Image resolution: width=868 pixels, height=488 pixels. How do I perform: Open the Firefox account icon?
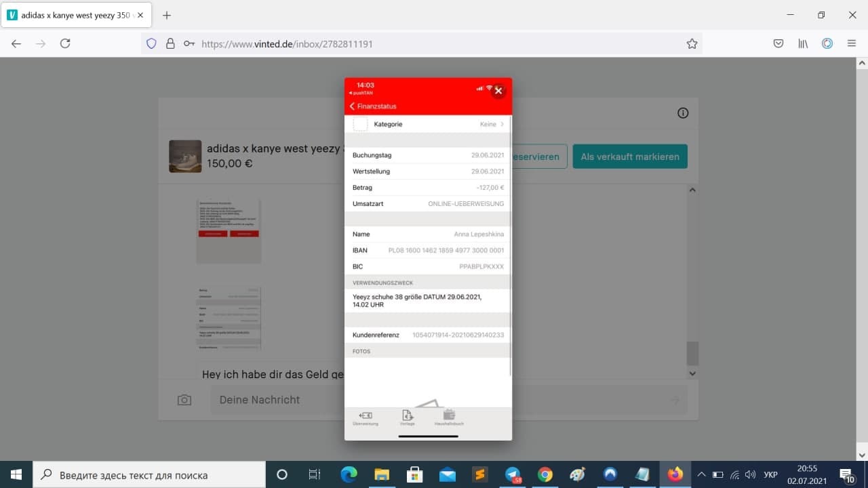point(827,43)
